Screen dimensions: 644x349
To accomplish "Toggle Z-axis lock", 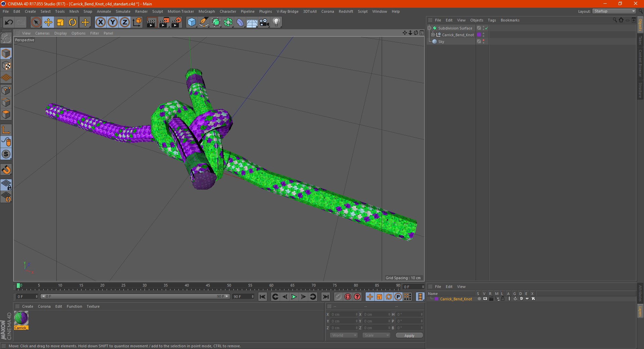I will (x=125, y=22).
